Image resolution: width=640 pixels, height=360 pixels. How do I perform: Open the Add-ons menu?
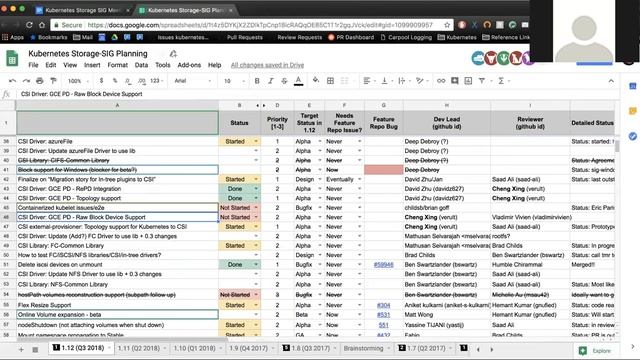click(x=189, y=65)
